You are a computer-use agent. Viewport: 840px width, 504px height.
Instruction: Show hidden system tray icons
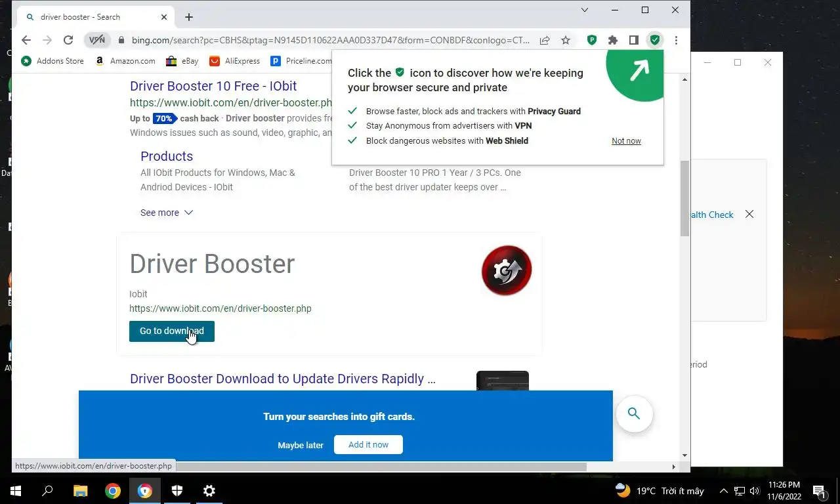point(724,490)
